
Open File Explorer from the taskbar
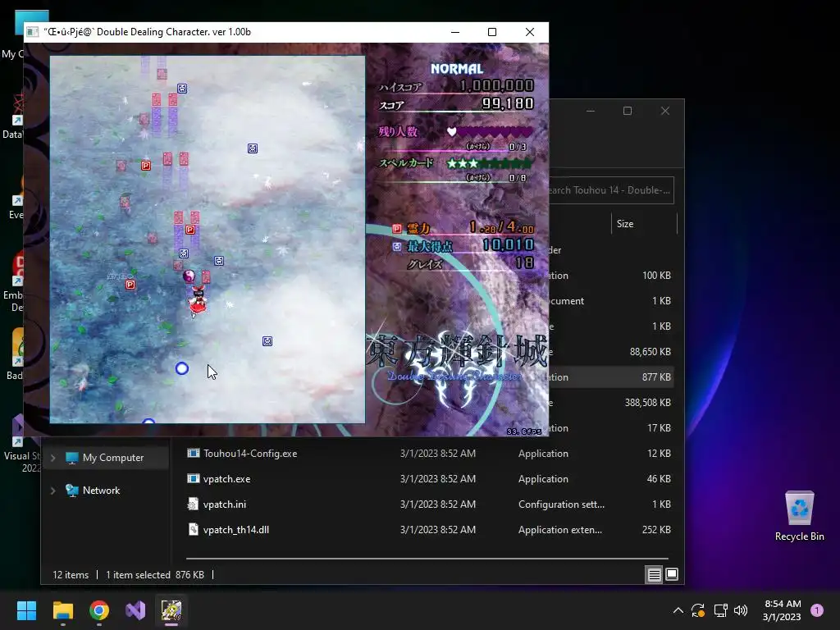coord(62,610)
